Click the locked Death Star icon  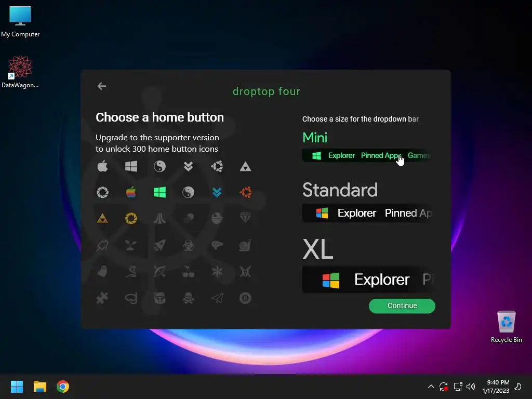[x=217, y=218]
